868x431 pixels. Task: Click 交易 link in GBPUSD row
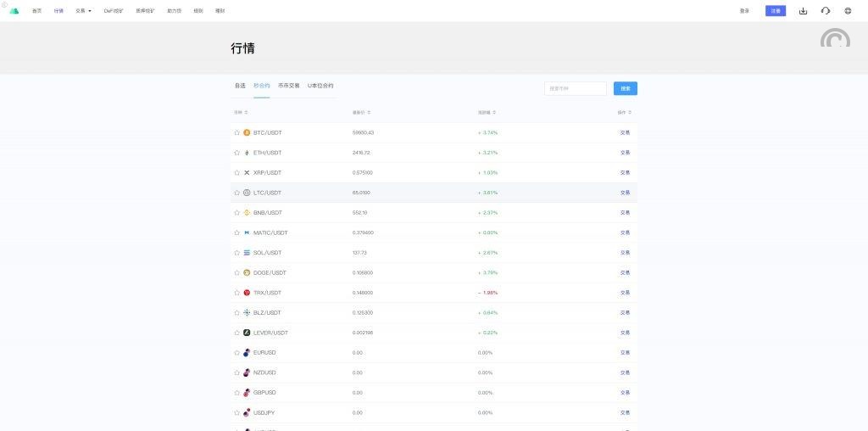tap(625, 392)
